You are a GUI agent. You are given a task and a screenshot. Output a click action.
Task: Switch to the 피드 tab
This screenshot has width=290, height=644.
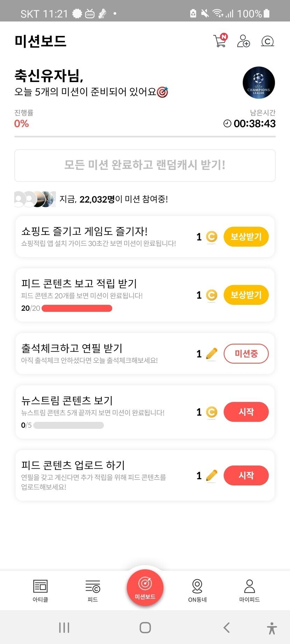93,590
